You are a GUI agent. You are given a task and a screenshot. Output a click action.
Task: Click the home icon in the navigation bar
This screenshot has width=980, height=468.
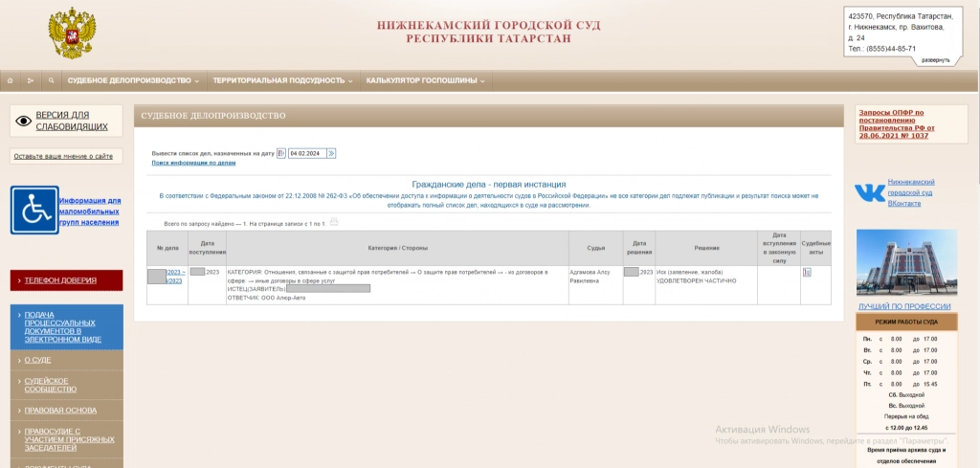[10, 80]
